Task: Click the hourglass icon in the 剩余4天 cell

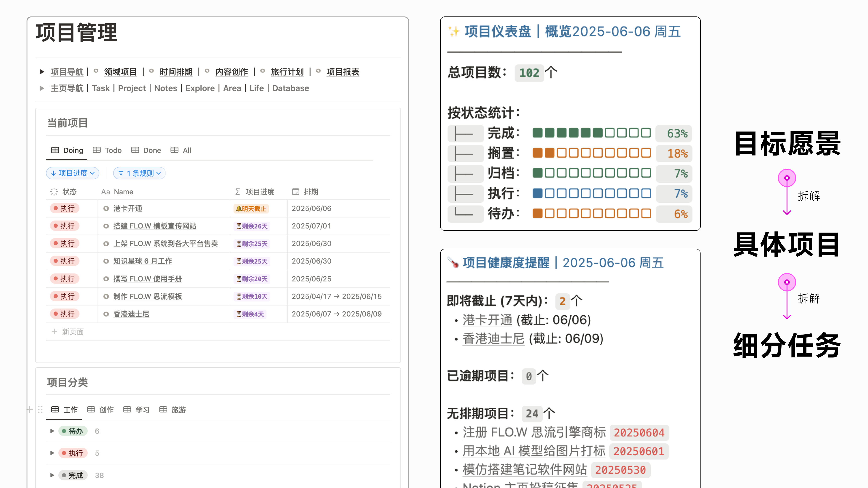Action: click(x=239, y=314)
